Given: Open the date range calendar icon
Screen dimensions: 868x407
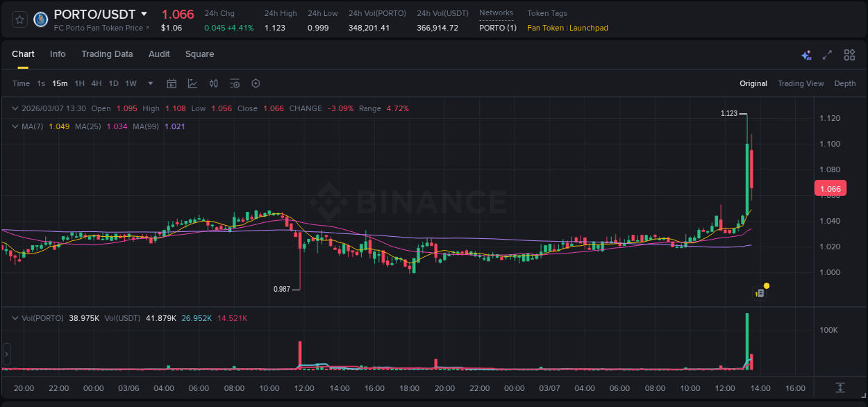Looking at the screenshot, I should (x=172, y=83).
